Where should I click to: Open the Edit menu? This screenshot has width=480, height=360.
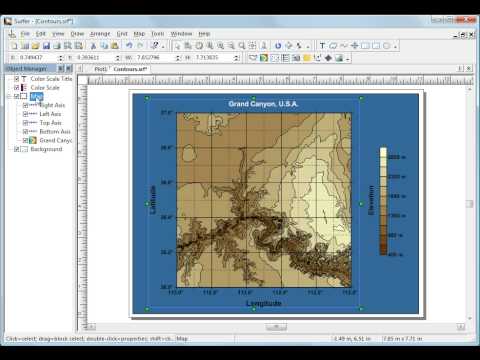coord(41,34)
